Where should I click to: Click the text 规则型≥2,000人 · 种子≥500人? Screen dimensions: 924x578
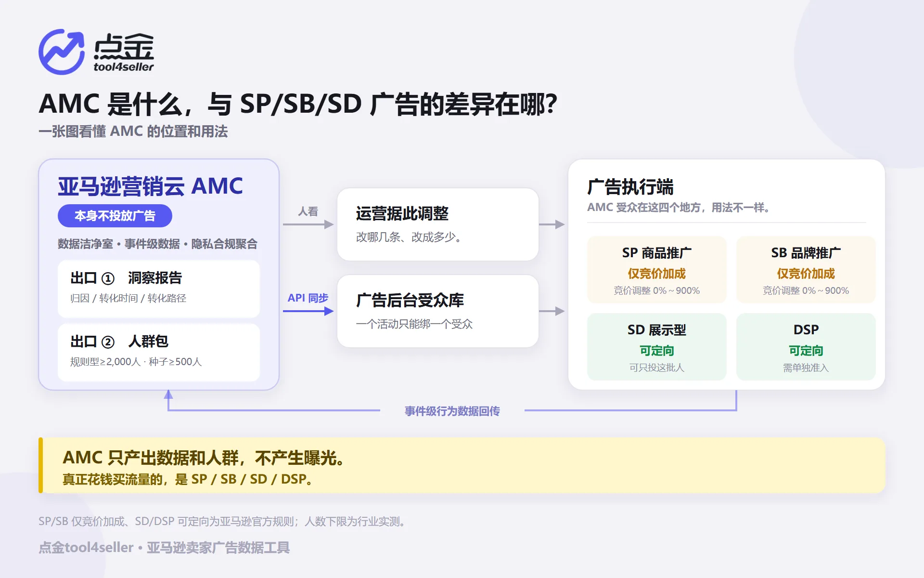[x=136, y=362]
